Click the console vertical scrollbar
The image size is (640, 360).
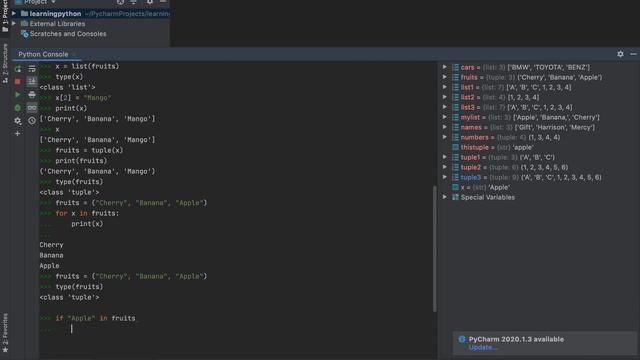click(435, 248)
